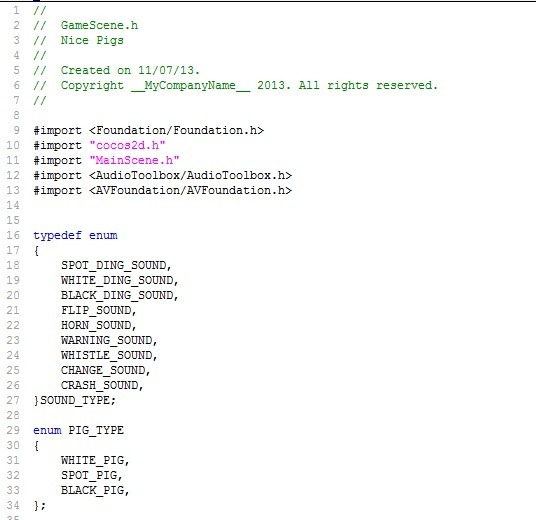Screen dimensions: 536x520
Task: Click WHITE_DING_SOUND enum value
Action: (x=117, y=281)
